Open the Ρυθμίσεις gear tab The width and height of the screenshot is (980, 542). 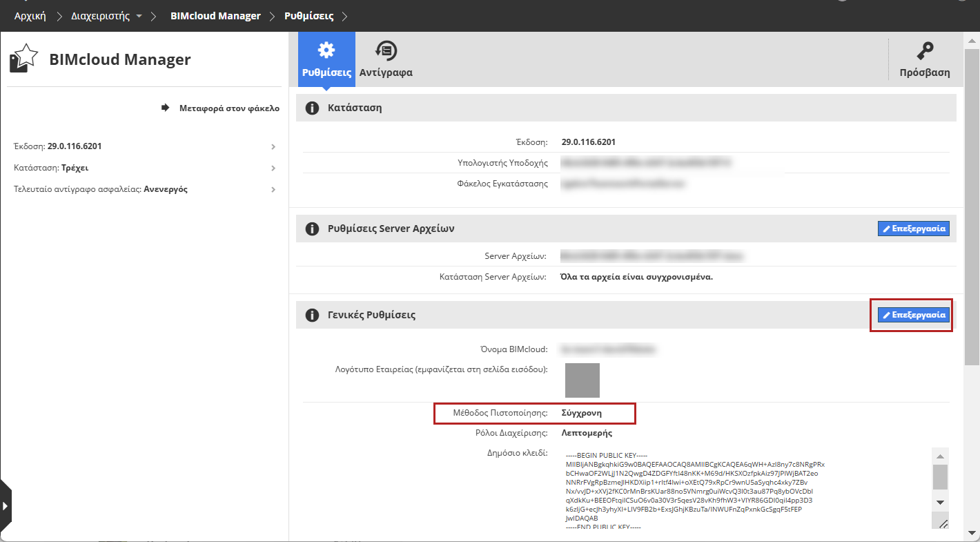(326, 59)
